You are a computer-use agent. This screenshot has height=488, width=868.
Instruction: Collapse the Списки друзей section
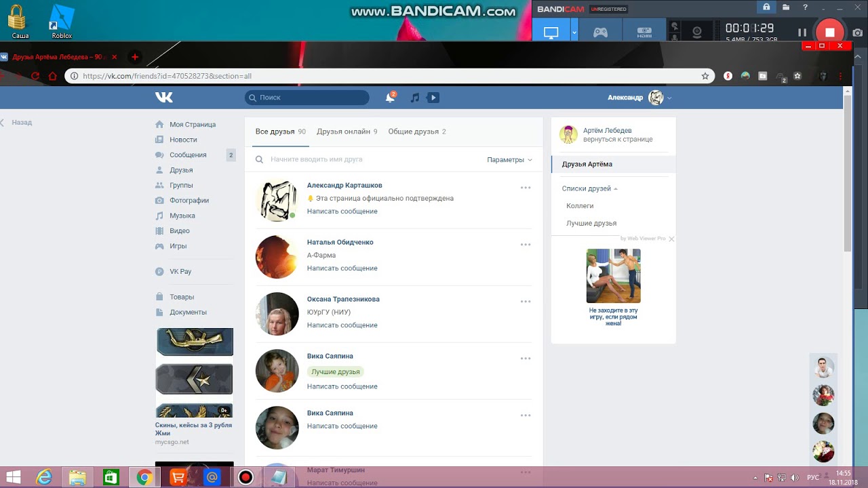coord(589,188)
